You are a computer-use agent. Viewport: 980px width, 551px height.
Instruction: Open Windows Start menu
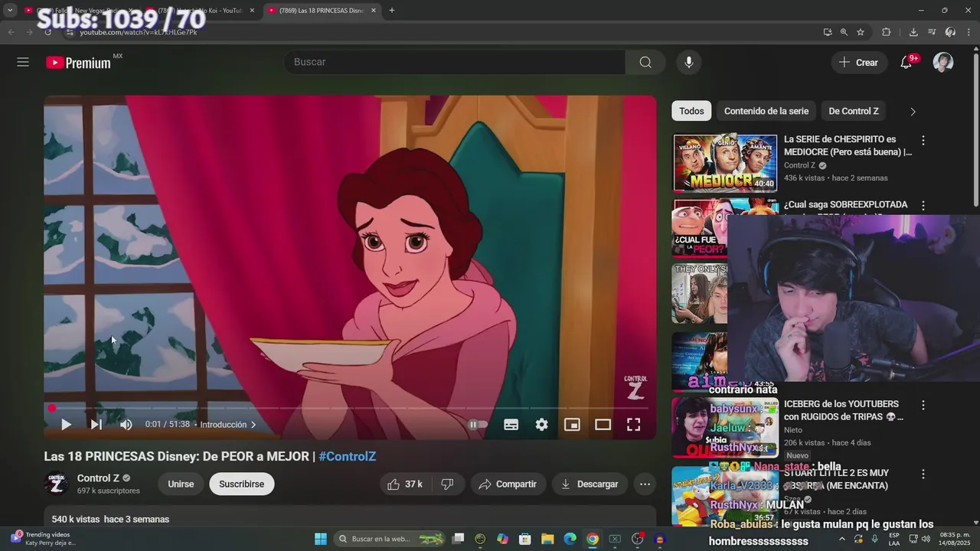pos(320,539)
